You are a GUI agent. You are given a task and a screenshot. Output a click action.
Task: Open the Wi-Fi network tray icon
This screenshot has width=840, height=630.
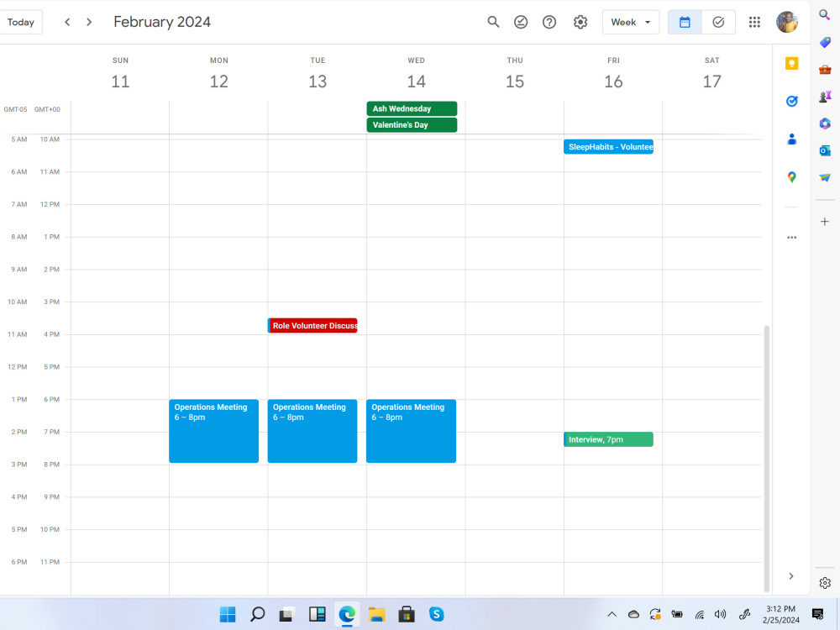coord(700,615)
